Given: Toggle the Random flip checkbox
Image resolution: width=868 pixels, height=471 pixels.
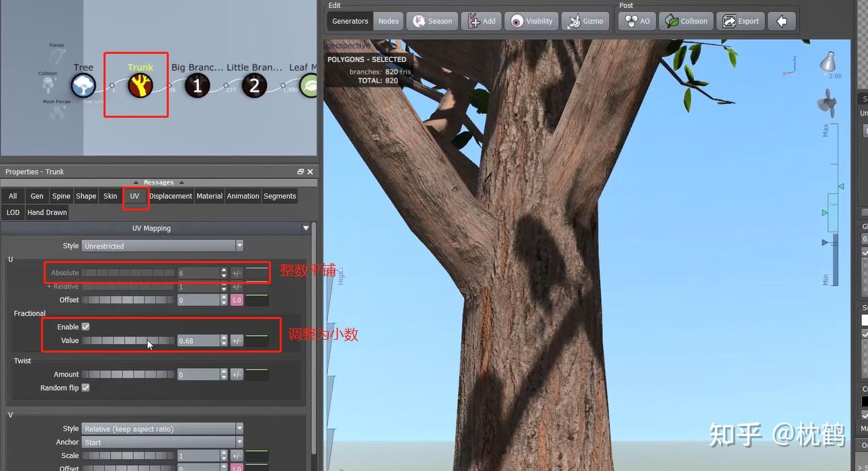Looking at the screenshot, I should pos(85,388).
